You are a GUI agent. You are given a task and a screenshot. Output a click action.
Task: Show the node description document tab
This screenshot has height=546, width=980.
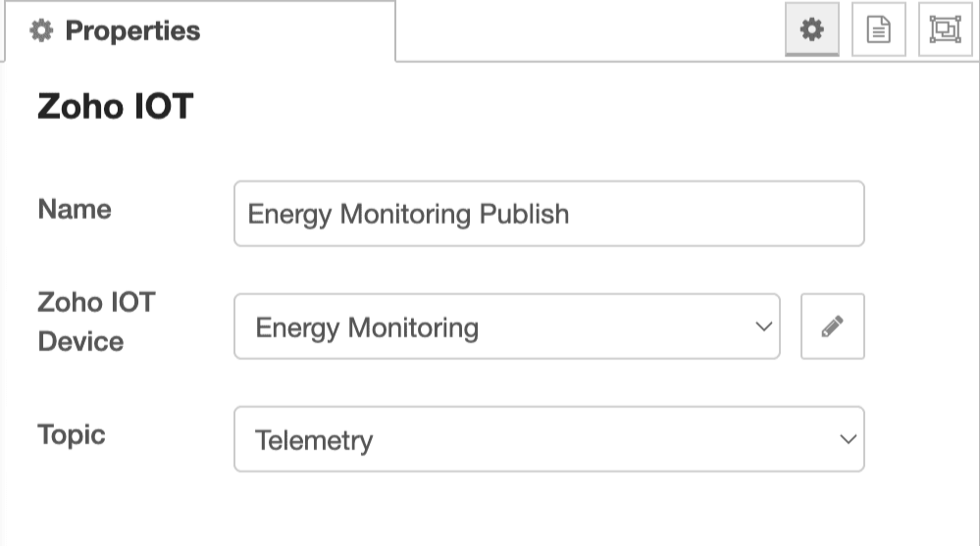tap(878, 30)
